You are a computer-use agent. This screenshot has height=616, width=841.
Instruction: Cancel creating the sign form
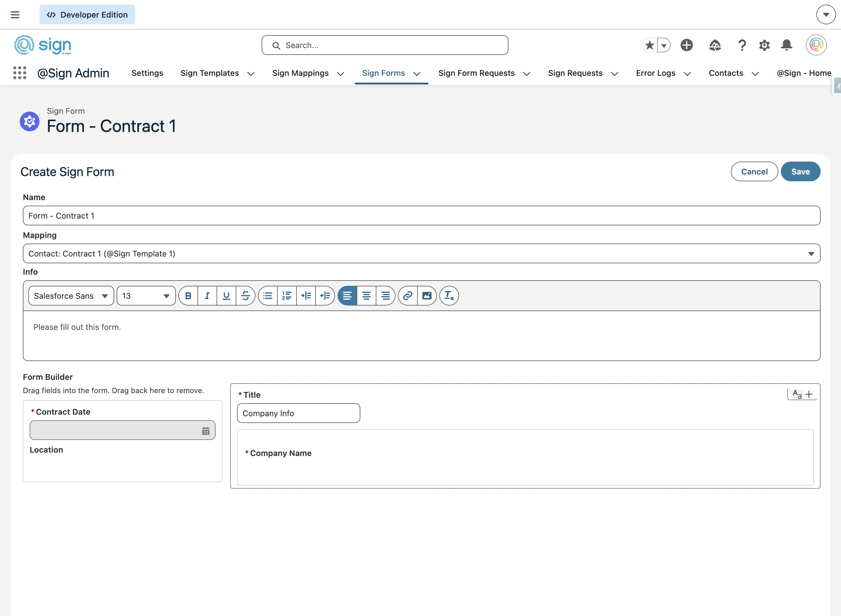[754, 171]
